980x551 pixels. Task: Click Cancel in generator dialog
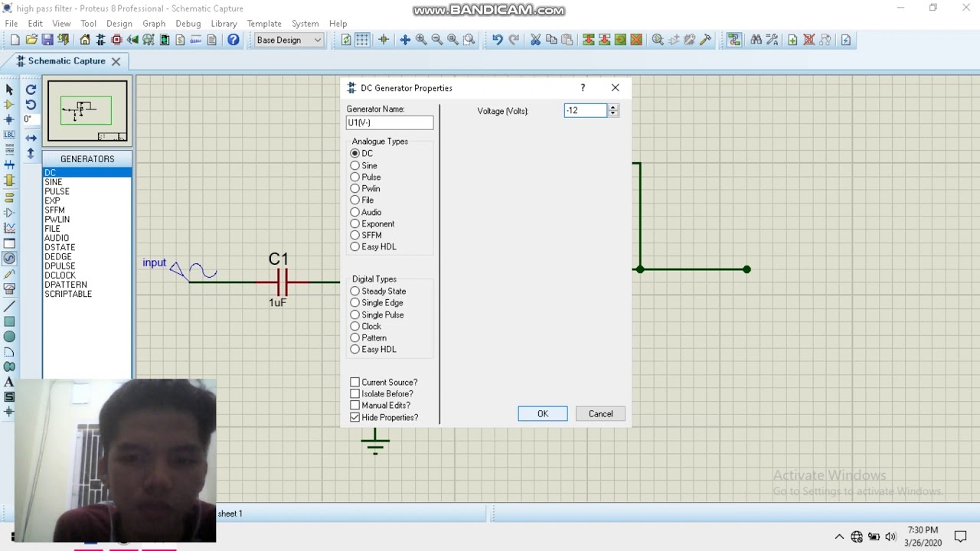tap(600, 414)
